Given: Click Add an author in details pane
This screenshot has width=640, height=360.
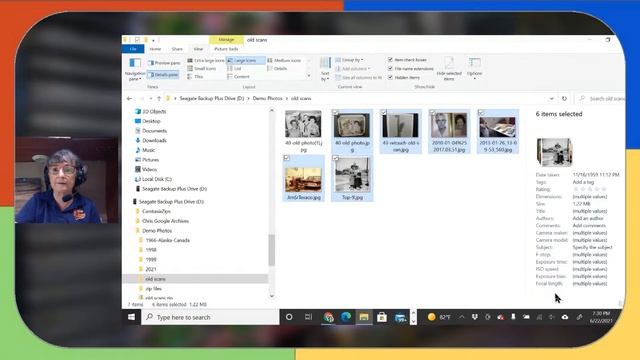Looking at the screenshot, I should [x=588, y=218].
